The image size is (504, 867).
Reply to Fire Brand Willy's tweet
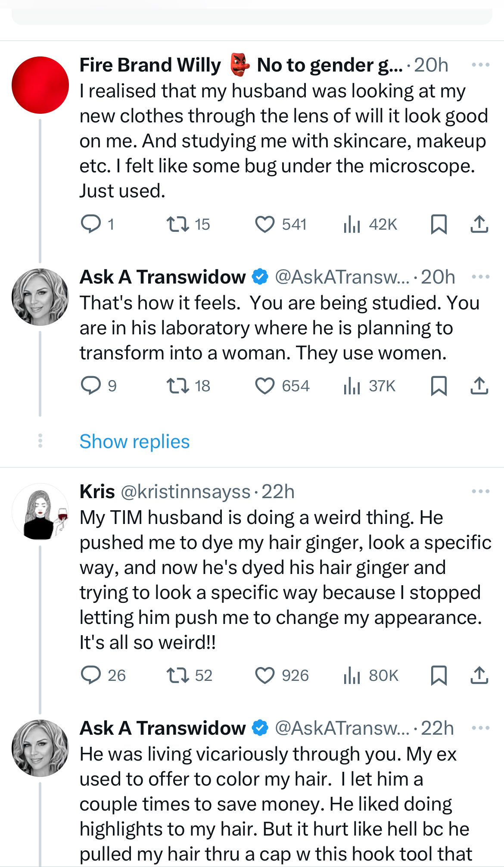pos(91,224)
